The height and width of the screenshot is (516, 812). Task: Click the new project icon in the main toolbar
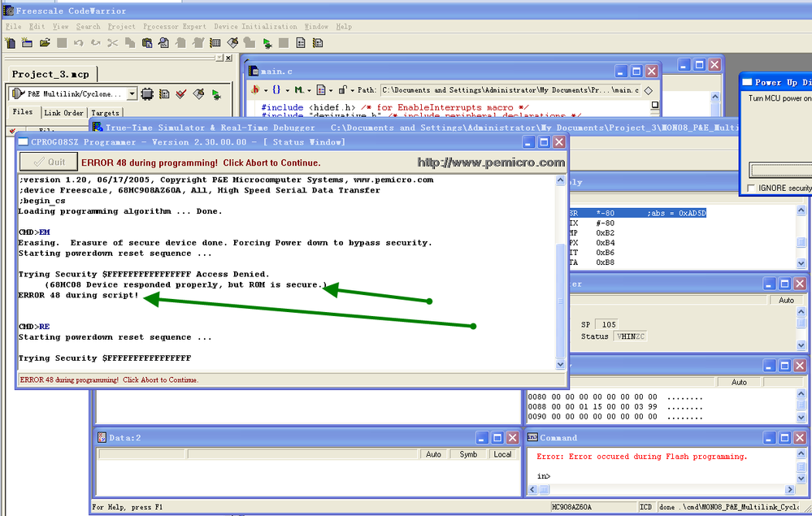click(27, 43)
